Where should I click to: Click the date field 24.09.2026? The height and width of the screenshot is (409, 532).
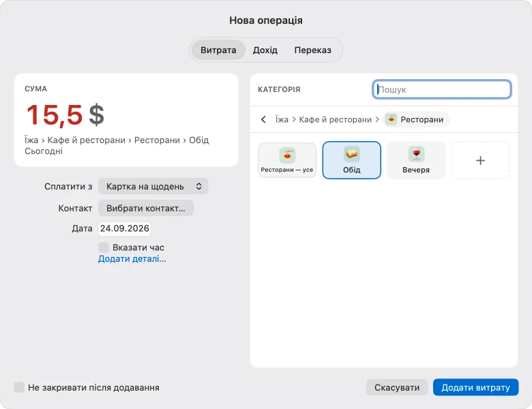click(x=125, y=228)
